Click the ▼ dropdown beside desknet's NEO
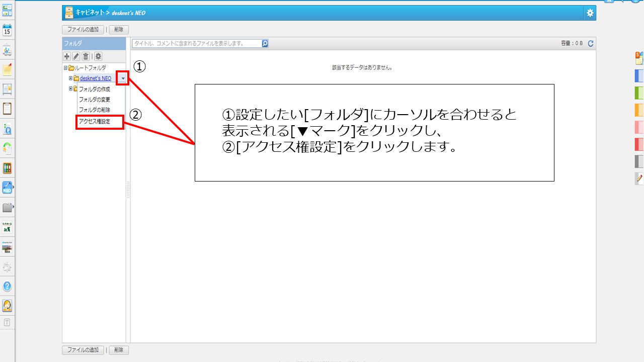The image size is (644, 362). pyautogui.click(x=123, y=78)
